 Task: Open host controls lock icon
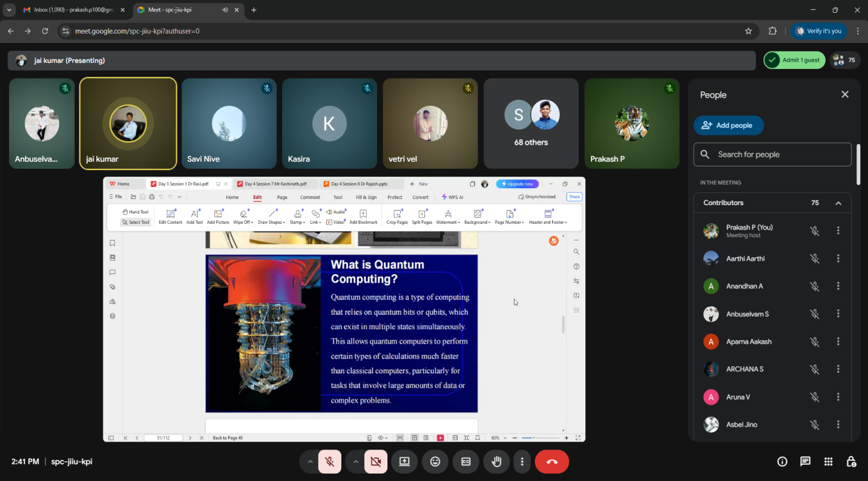click(851, 462)
